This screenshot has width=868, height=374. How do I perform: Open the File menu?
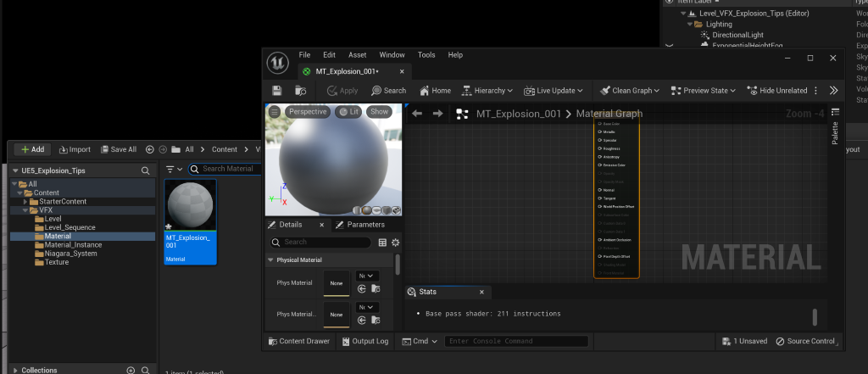click(x=304, y=55)
